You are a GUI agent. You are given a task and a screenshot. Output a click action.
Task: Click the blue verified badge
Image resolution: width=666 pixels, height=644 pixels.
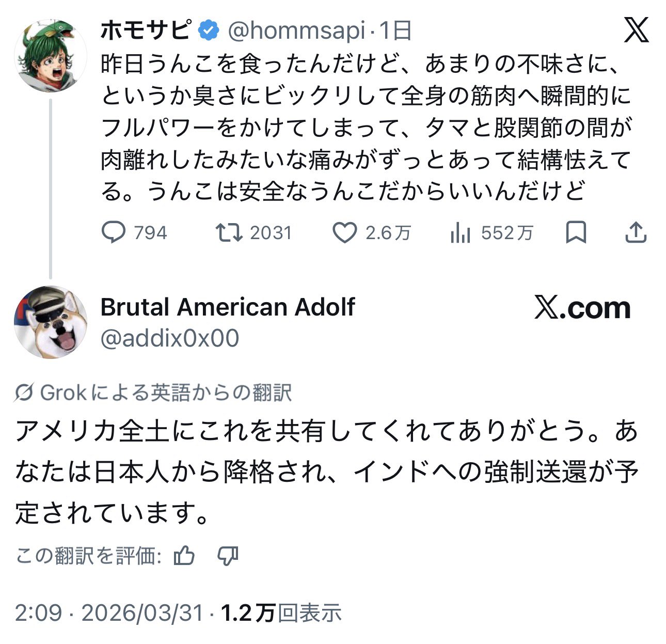pos(208,31)
